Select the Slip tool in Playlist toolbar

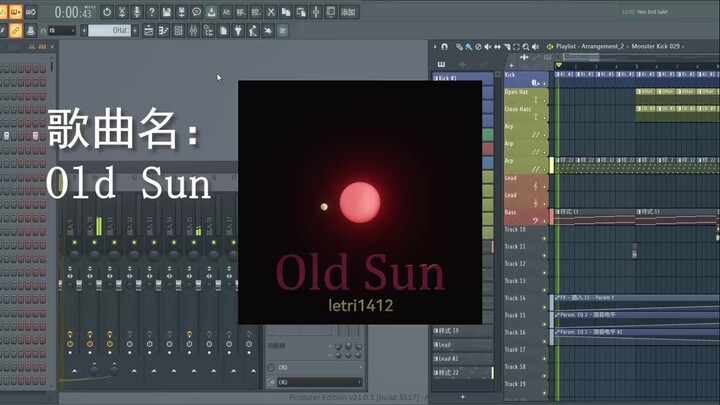click(x=497, y=46)
